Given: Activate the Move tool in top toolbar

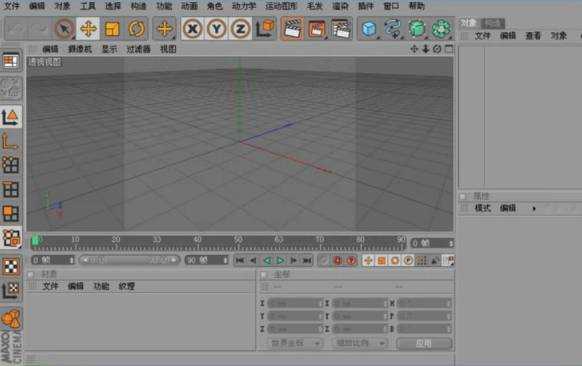Looking at the screenshot, I should pyautogui.click(x=88, y=29).
